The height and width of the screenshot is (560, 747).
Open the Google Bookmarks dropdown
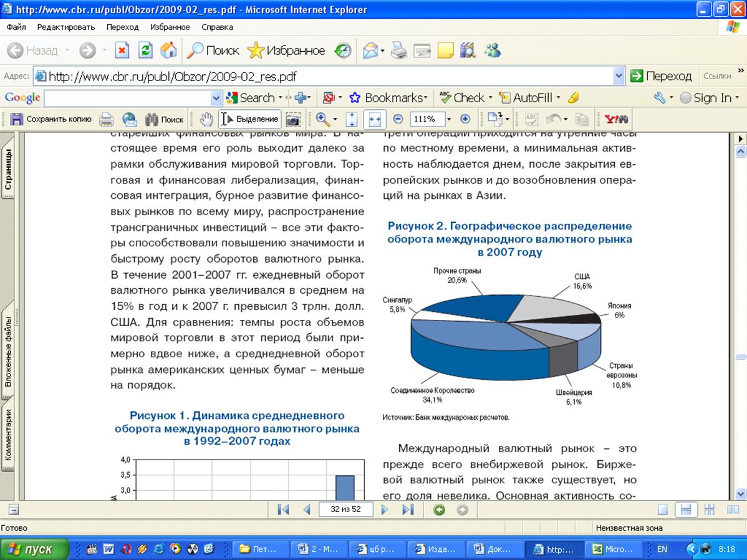(x=388, y=98)
